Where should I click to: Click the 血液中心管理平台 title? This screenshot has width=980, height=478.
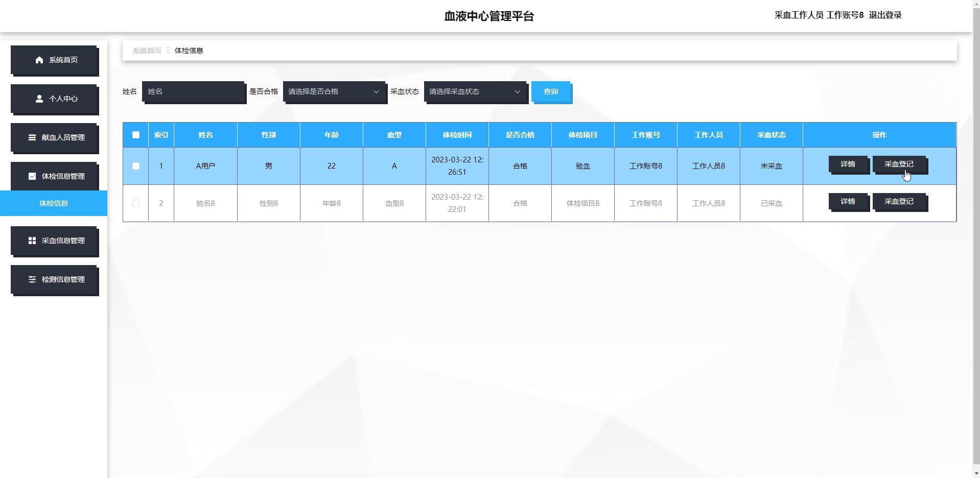coord(489,16)
